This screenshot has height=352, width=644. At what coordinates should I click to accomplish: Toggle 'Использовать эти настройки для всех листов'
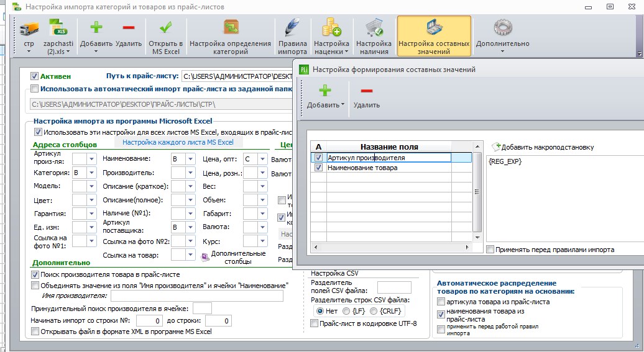tap(38, 132)
